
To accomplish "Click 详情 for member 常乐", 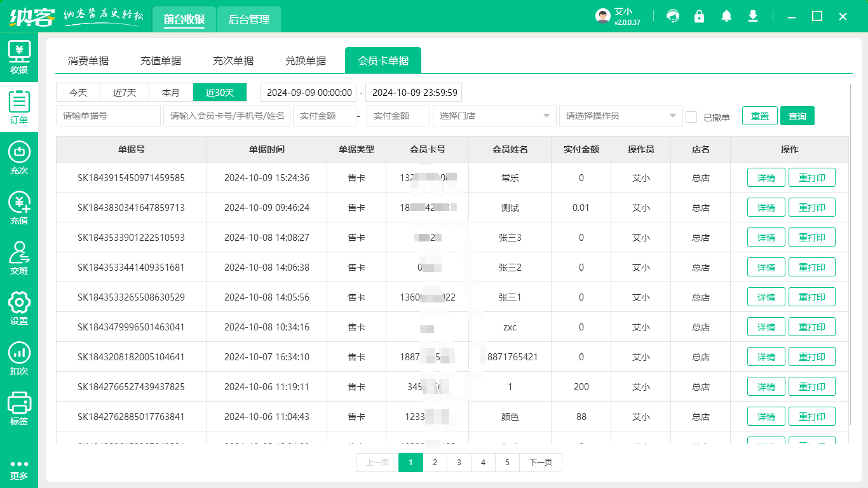I will [766, 178].
